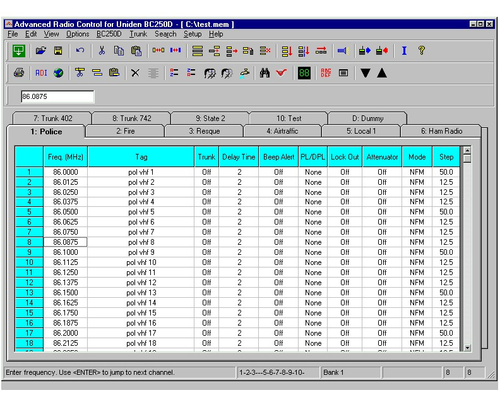Click the red ABC DEF text icon
Viewport: 500px width, 398px height.
coord(326,73)
